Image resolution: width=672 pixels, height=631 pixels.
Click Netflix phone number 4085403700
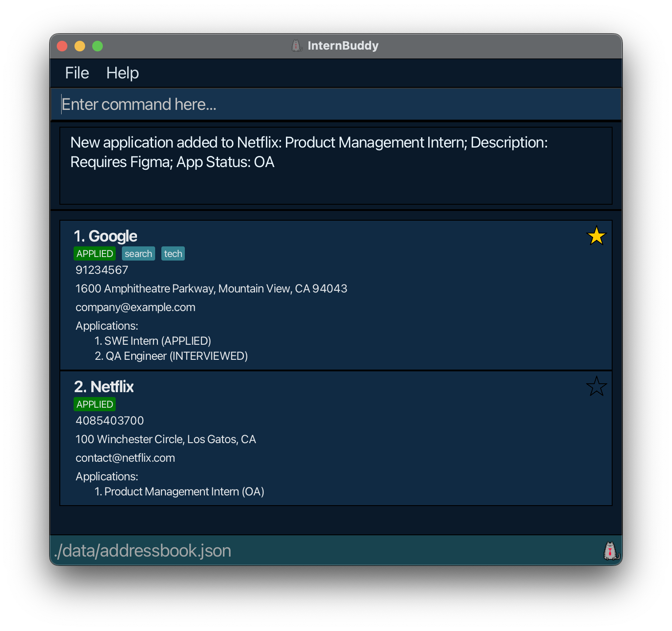click(110, 421)
